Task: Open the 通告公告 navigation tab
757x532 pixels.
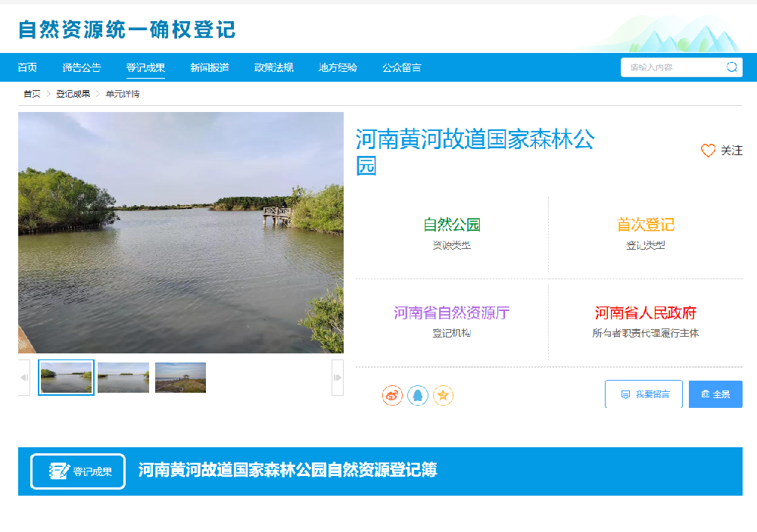Action: click(x=82, y=67)
